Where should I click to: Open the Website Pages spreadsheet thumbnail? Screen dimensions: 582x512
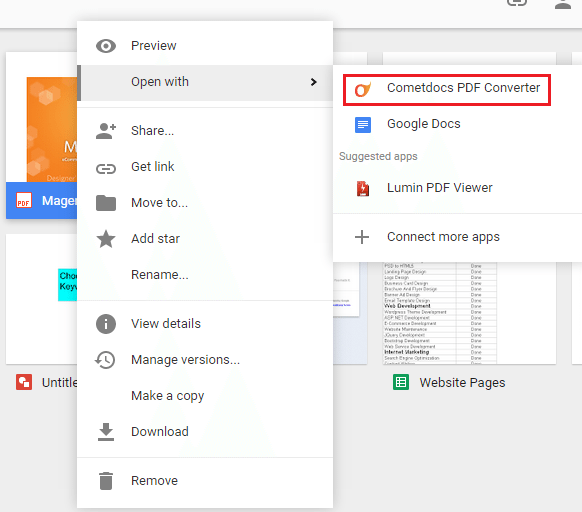point(469,313)
